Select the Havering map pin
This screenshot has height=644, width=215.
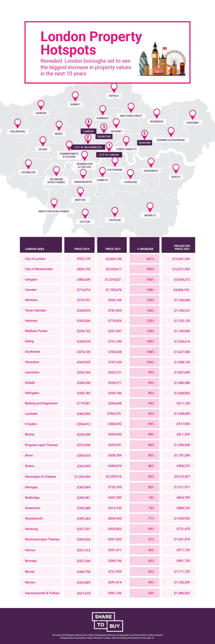click(x=193, y=114)
